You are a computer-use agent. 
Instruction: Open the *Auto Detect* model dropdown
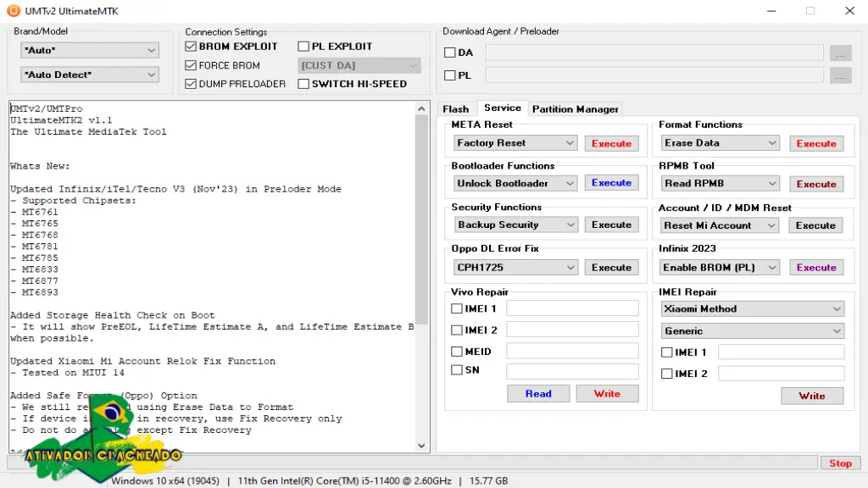[x=90, y=75]
